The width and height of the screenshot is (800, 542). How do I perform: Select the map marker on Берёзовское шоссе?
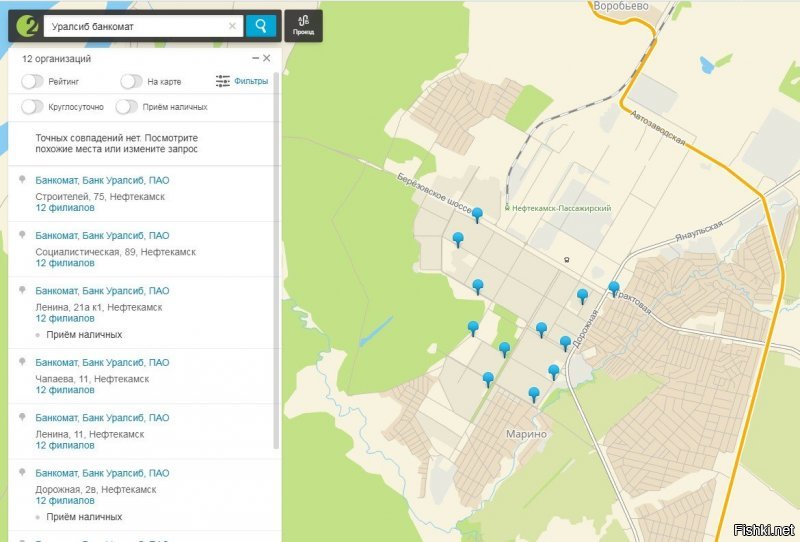(x=477, y=215)
